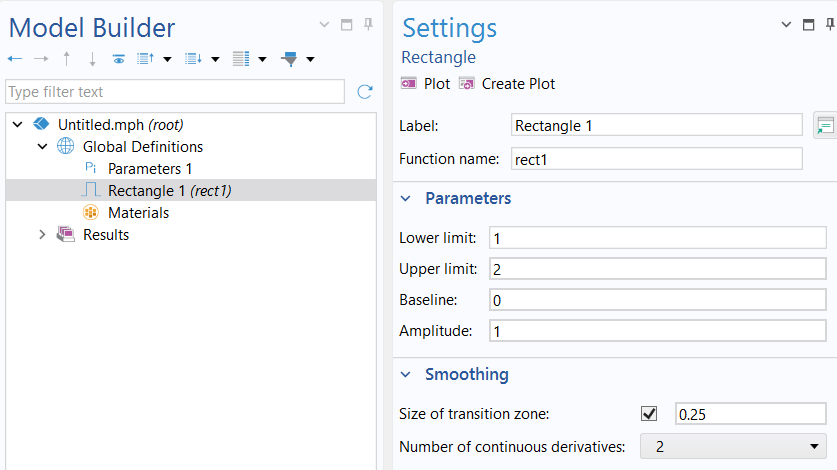Collapse the Parameters section
Screen dimensions: 837x470
pos(406,199)
